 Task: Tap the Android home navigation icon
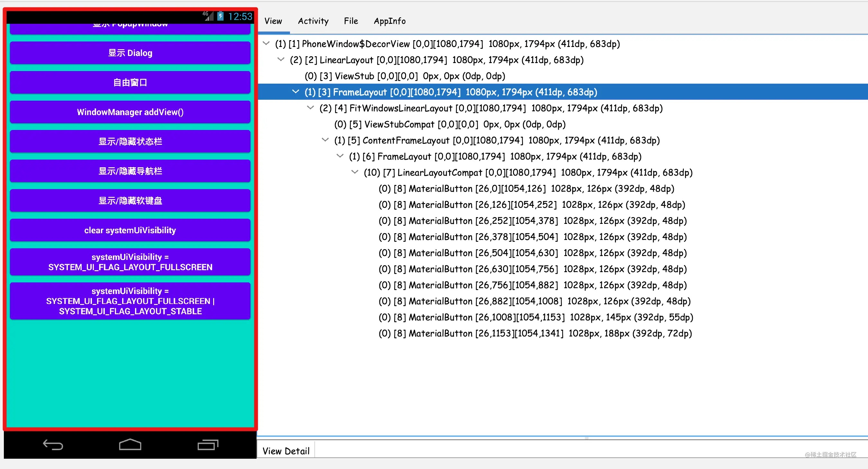(x=130, y=445)
